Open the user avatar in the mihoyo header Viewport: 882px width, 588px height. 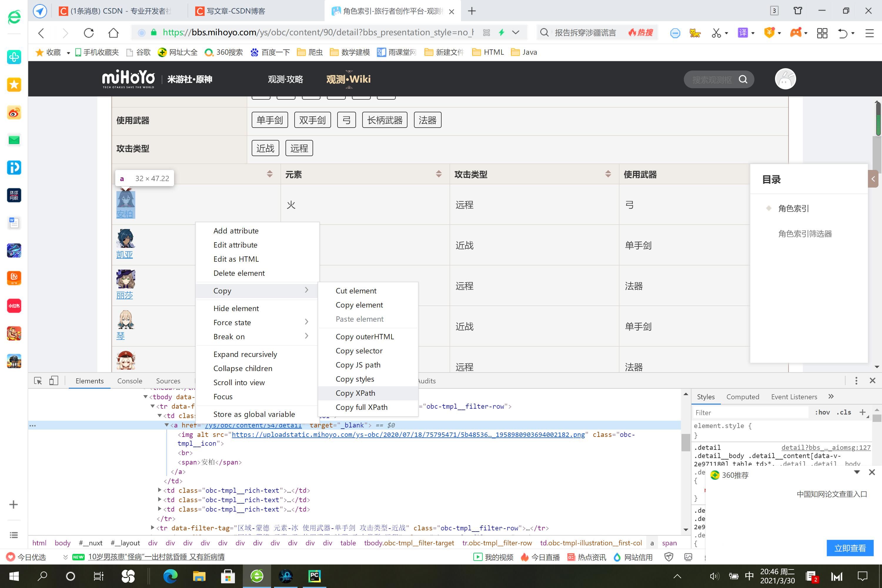pos(785,79)
